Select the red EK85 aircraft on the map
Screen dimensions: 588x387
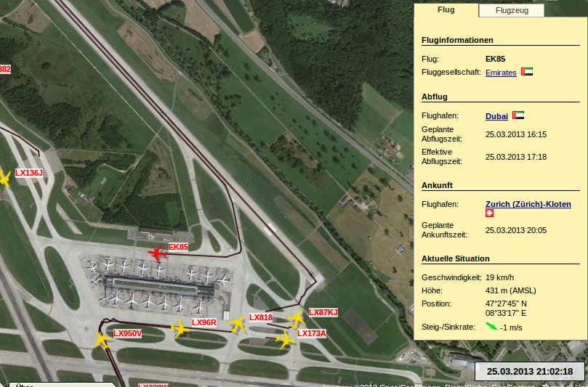tap(156, 253)
